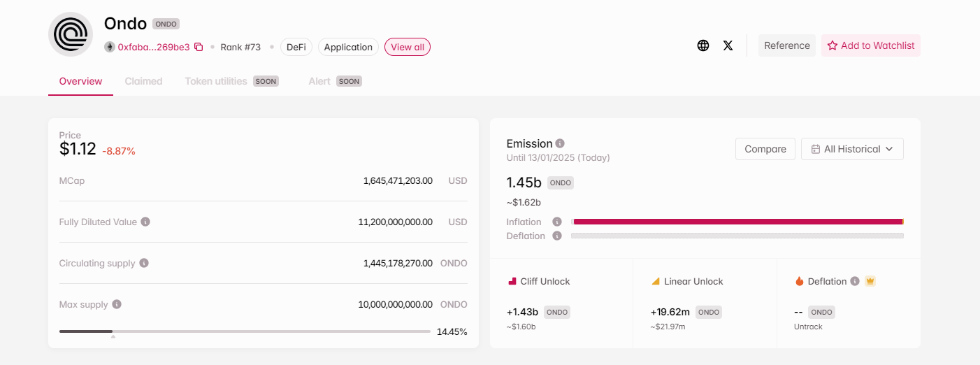This screenshot has width=980, height=365.
Task: Click the SOON badge beside Alert
Action: tap(349, 81)
